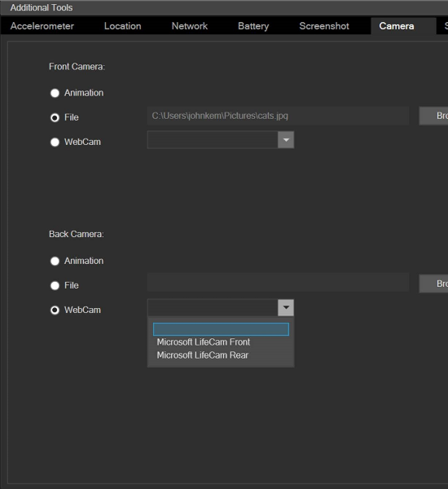This screenshot has height=489, width=448.
Task: Select the Back Camera File radio button
Action: point(55,286)
